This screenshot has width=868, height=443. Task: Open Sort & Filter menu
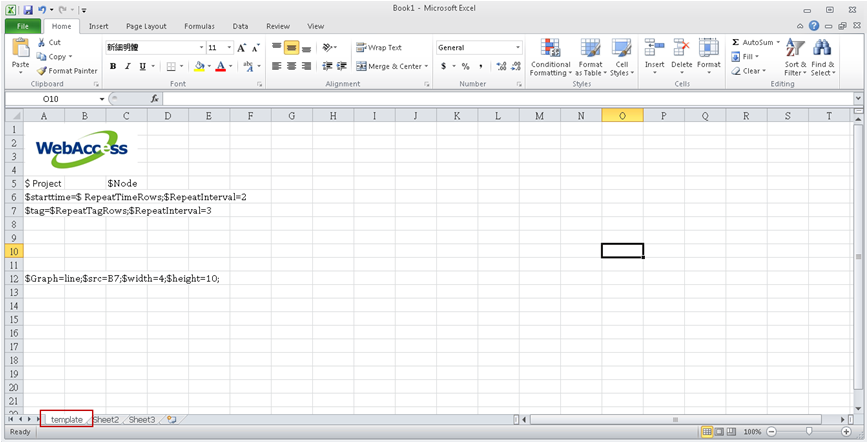click(795, 58)
